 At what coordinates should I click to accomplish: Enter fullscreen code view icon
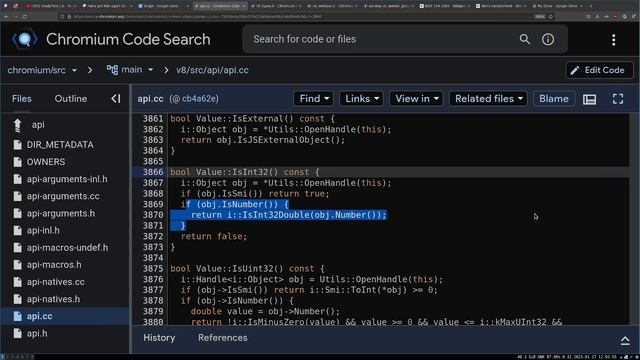pyautogui.click(x=618, y=99)
